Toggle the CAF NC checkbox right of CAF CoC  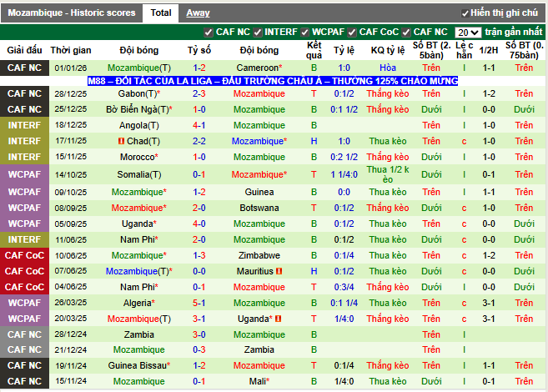pyautogui.click(x=405, y=33)
